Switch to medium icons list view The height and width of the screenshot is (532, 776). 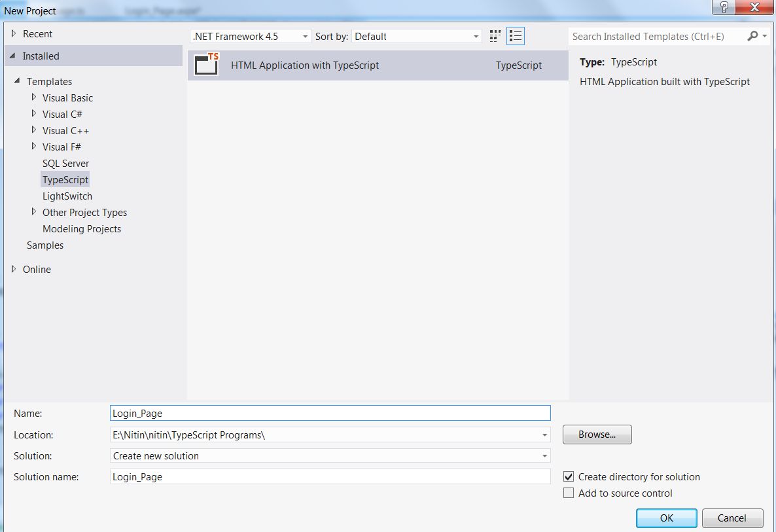(515, 36)
